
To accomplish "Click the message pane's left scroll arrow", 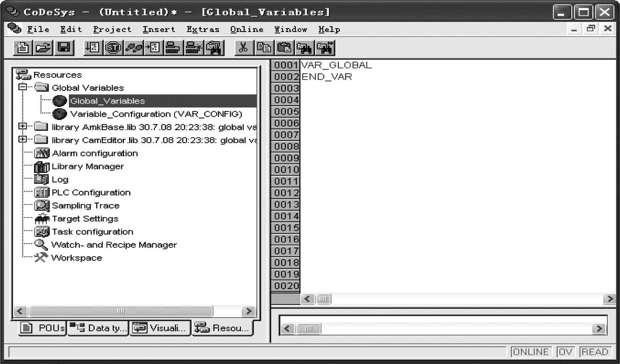I will click(x=287, y=328).
